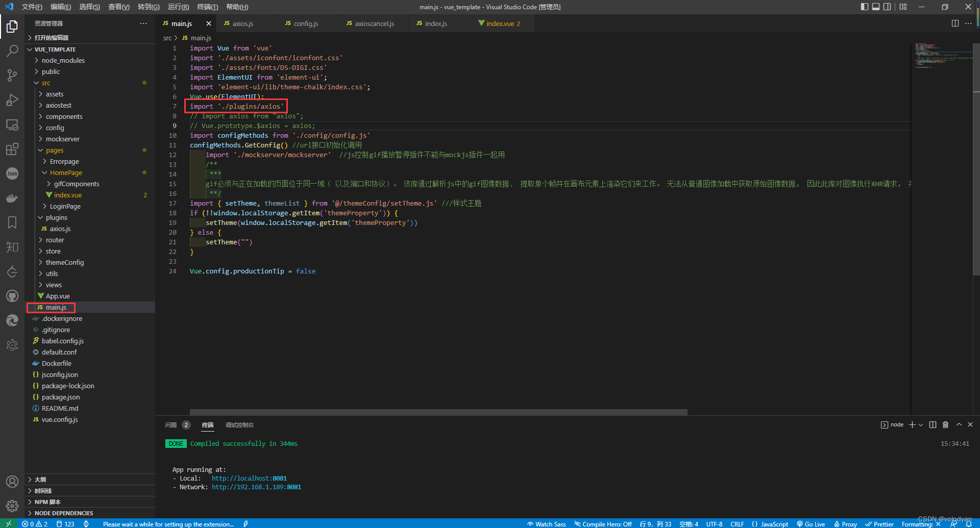Open the Remote Explorer icon
Viewport: 980px width, 528px height.
(12, 124)
